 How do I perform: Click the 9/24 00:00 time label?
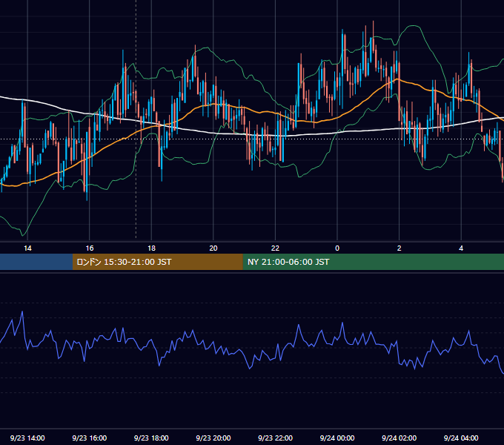pos(337,438)
